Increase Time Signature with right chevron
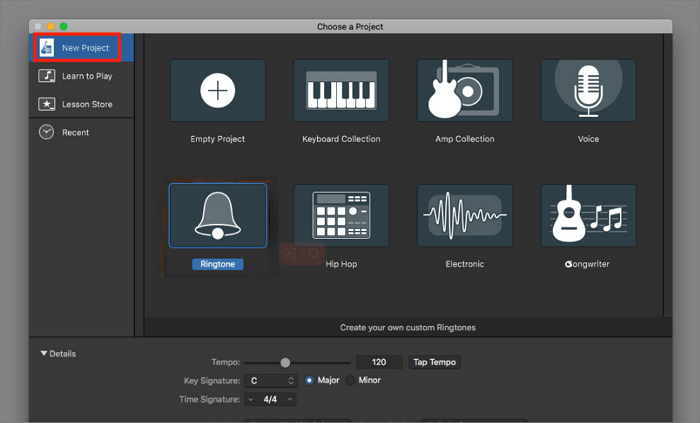The image size is (700, 423). point(290,399)
